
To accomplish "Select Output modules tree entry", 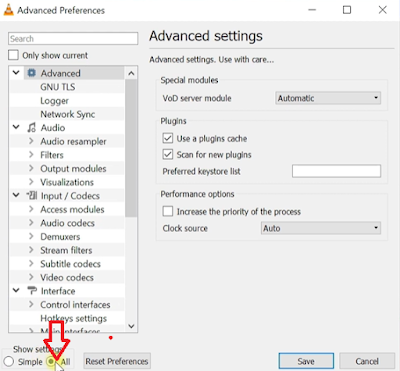I will tap(73, 169).
